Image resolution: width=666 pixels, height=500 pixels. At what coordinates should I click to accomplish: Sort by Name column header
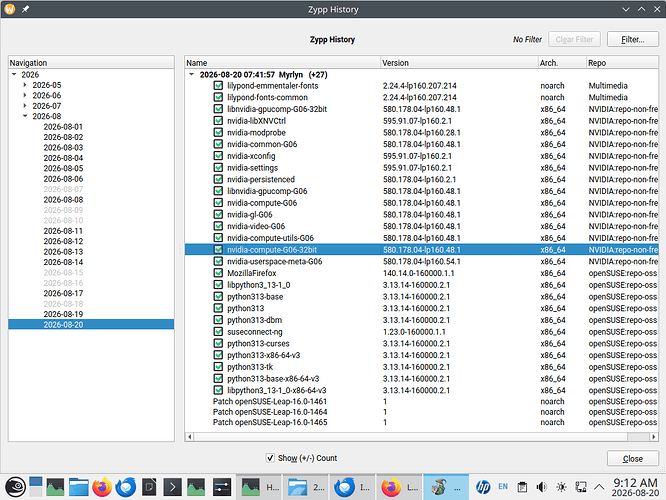pos(282,63)
